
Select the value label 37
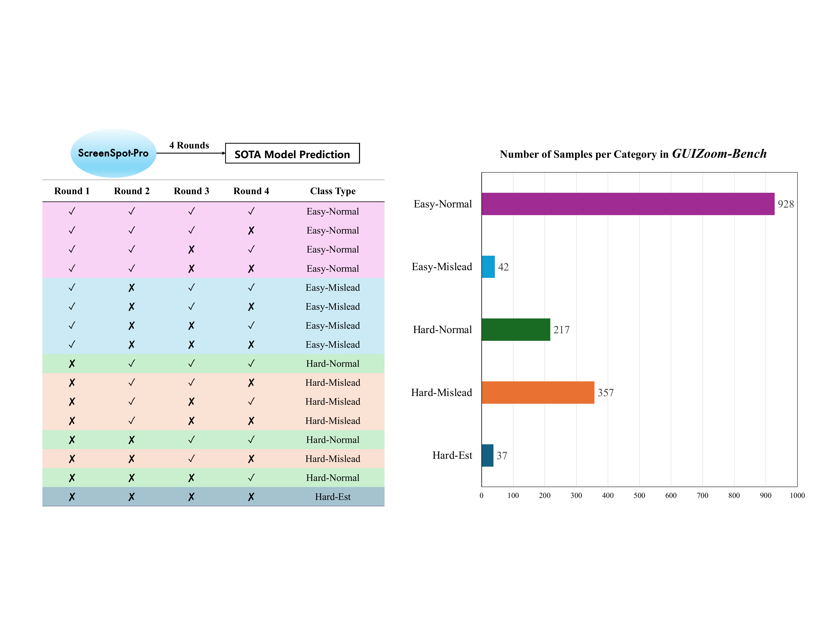click(502, 456)
